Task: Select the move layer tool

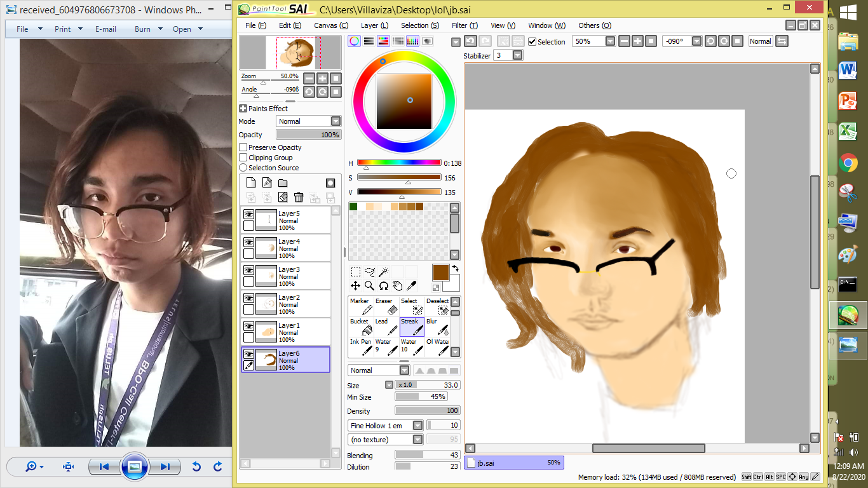Action: (356, 286)
